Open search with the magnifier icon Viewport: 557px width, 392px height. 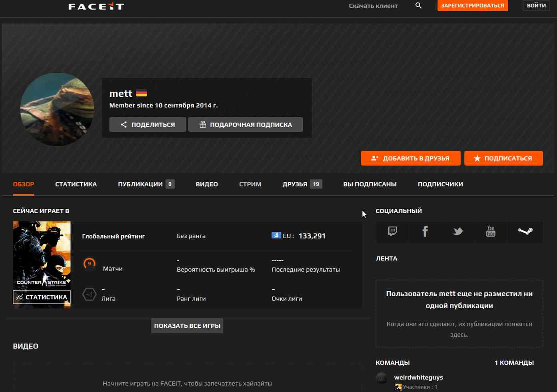pos(418,6)
